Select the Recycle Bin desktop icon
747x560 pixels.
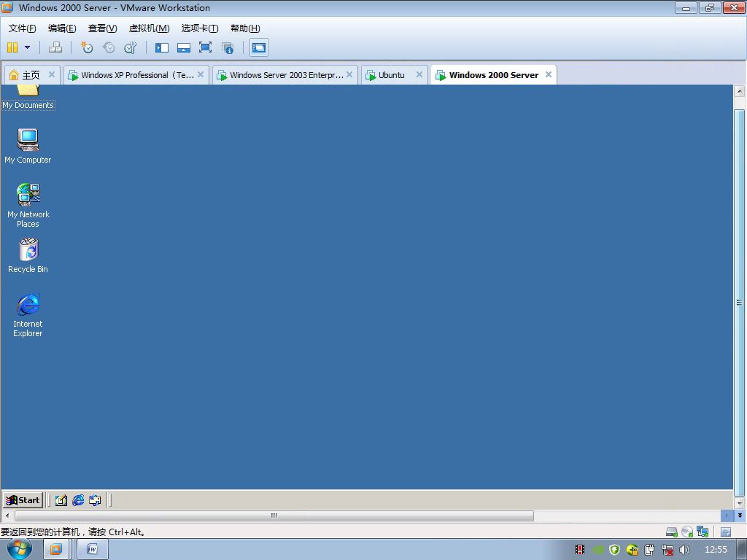28,256
